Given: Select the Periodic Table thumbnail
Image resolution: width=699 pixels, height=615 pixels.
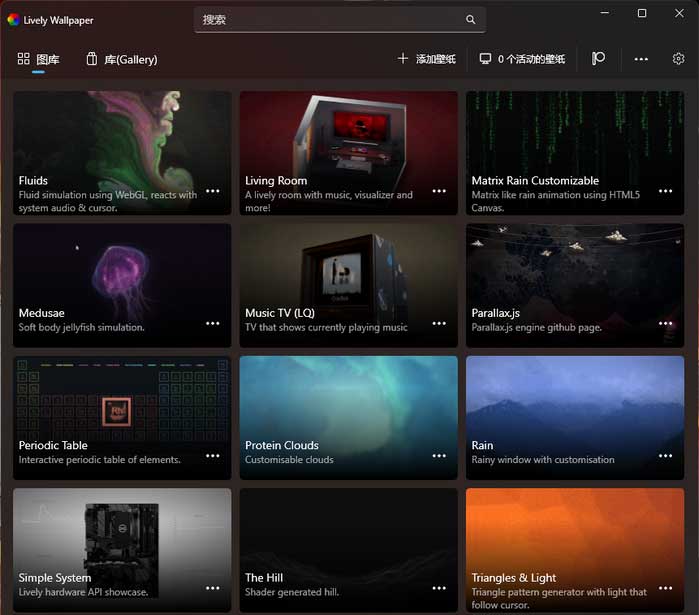Looking at the screenshot, I should [x=122, y=418].
